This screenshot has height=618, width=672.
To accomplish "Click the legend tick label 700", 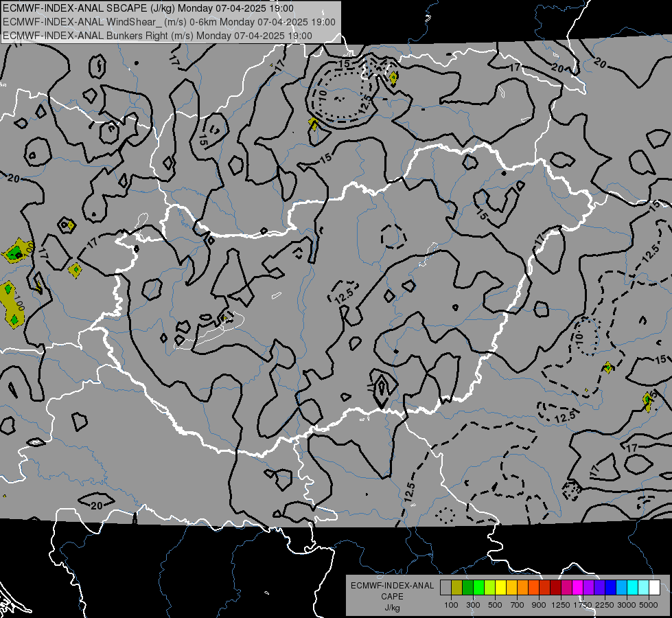I will pos(518,605).
